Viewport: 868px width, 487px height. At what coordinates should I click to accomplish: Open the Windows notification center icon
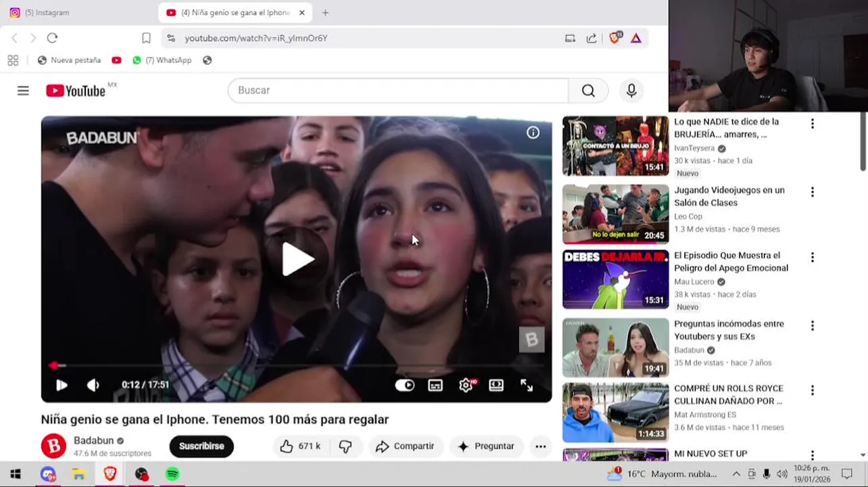[x=846, y=474]
